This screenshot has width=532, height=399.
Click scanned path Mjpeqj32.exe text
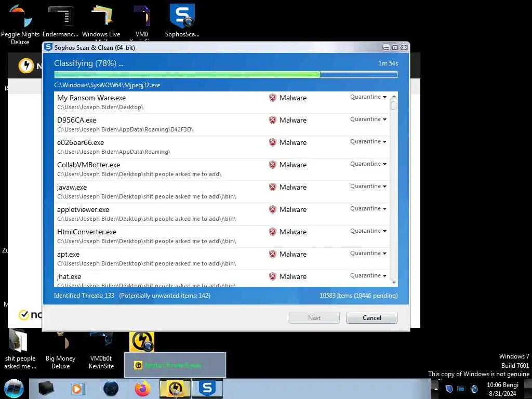[x=107, y=85]
